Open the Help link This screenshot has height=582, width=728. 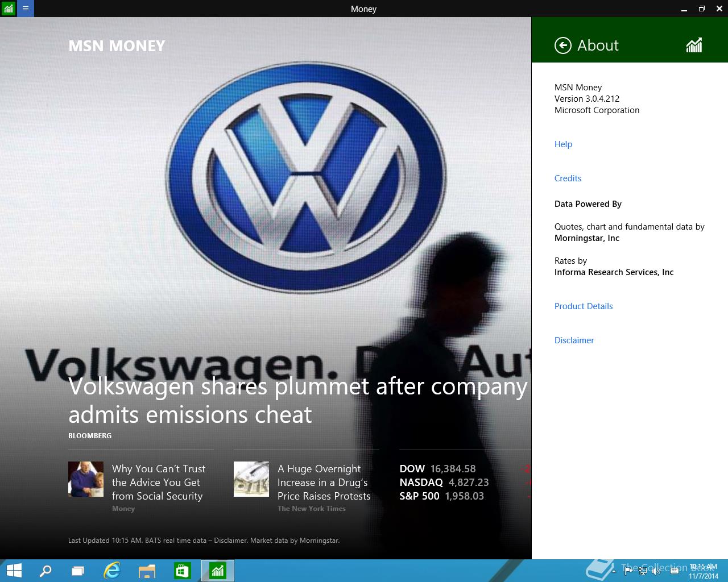pos(563,144)
